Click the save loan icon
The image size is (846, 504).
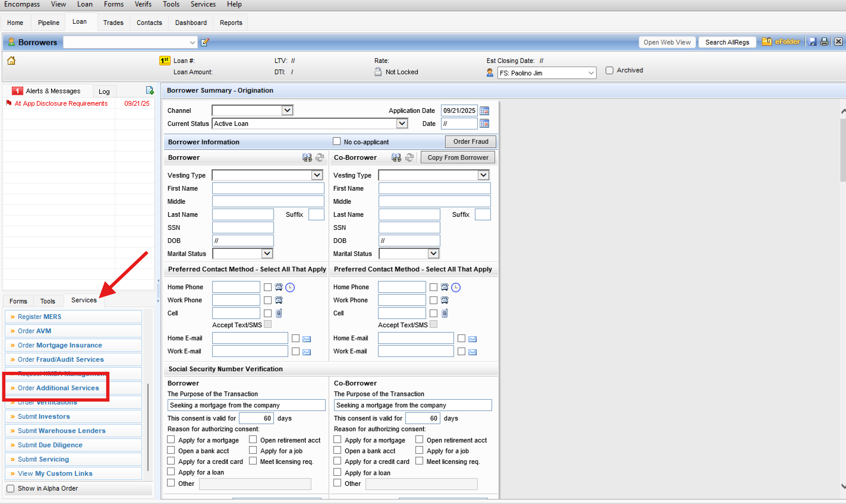[x=813, y=42]
